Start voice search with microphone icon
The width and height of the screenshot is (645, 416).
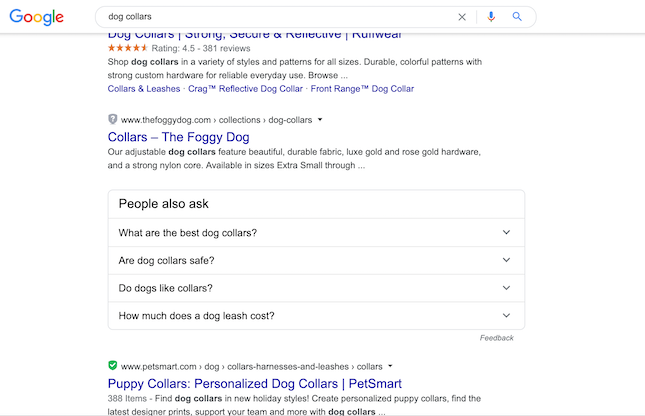tap(491, 17)
